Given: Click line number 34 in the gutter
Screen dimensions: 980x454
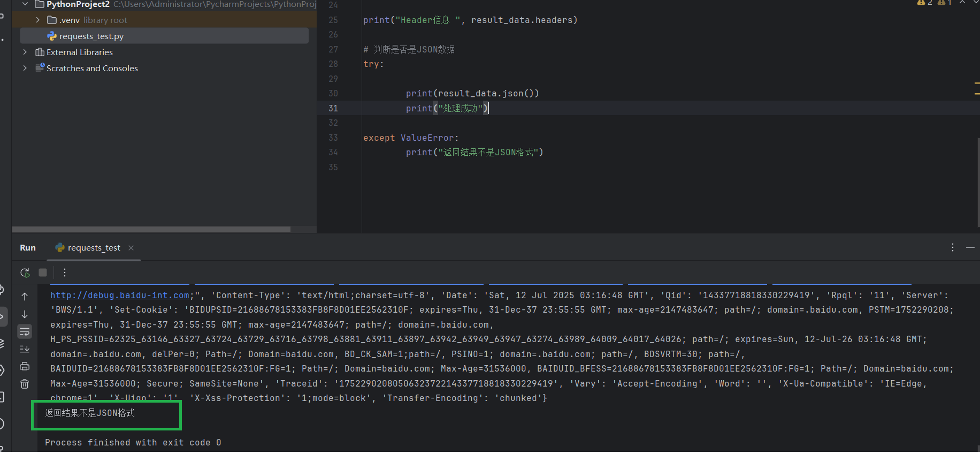Looking at the screenshot, I should [x=333, y=152].
